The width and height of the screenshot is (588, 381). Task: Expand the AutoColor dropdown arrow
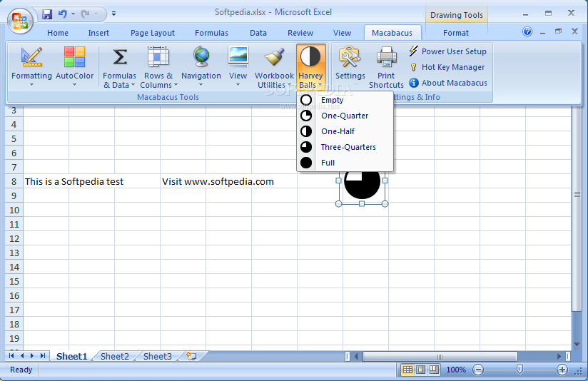click(74, 85)
